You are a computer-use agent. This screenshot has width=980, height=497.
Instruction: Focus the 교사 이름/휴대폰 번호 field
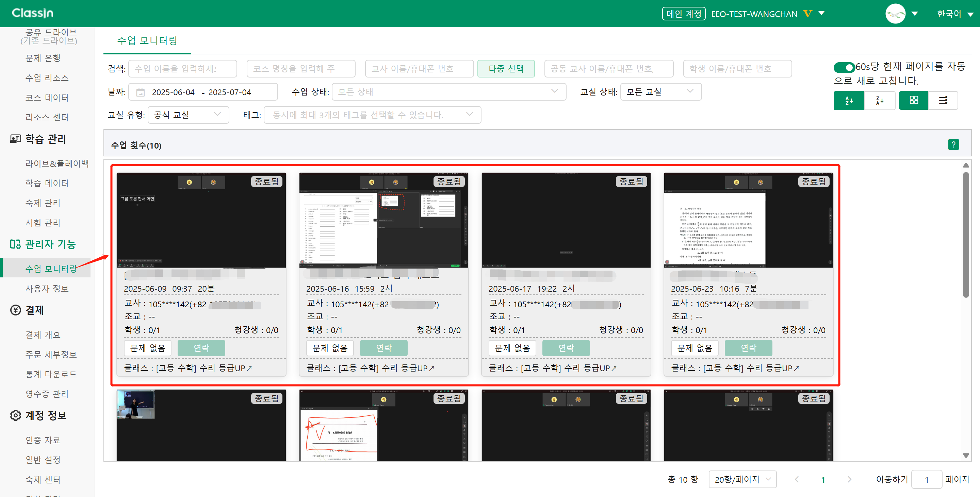(x=419, y=68)
